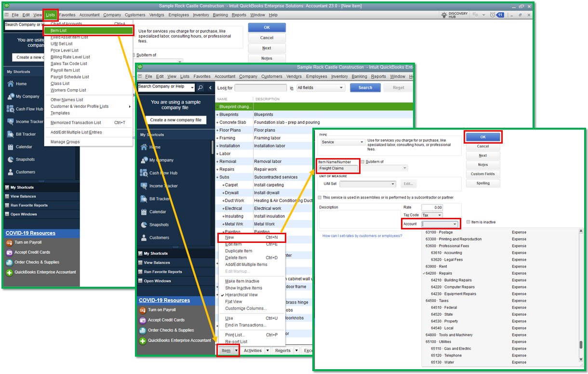The width and height of the screenshot is (588, 374).
Task: Click the Look for input field
Action: coord(260,88)
